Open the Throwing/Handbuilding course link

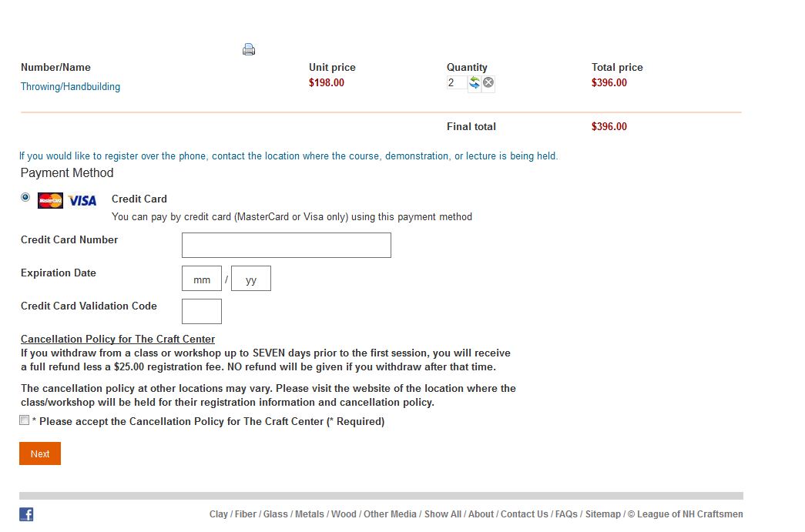click(x=70, y=87)
